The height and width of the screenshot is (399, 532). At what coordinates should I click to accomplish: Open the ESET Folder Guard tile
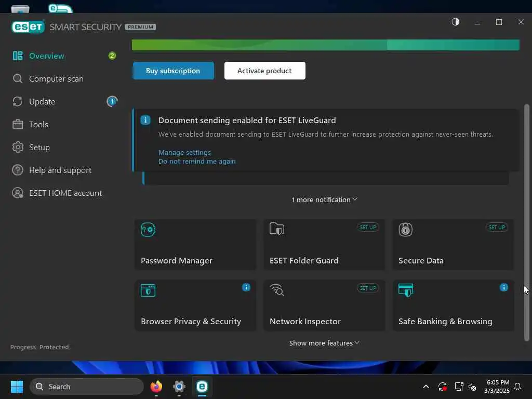(x=324, y=245)
